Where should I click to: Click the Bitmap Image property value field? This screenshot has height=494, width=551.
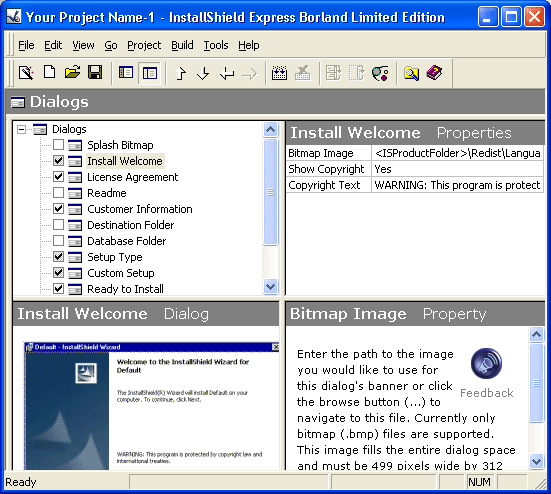[458, 153]
